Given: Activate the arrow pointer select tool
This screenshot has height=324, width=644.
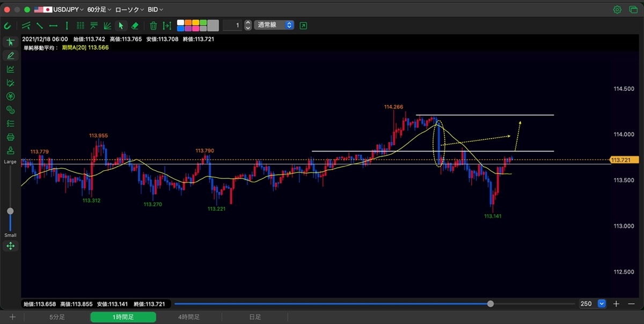Looking at the screenshot, I should (x=121, y=25).
